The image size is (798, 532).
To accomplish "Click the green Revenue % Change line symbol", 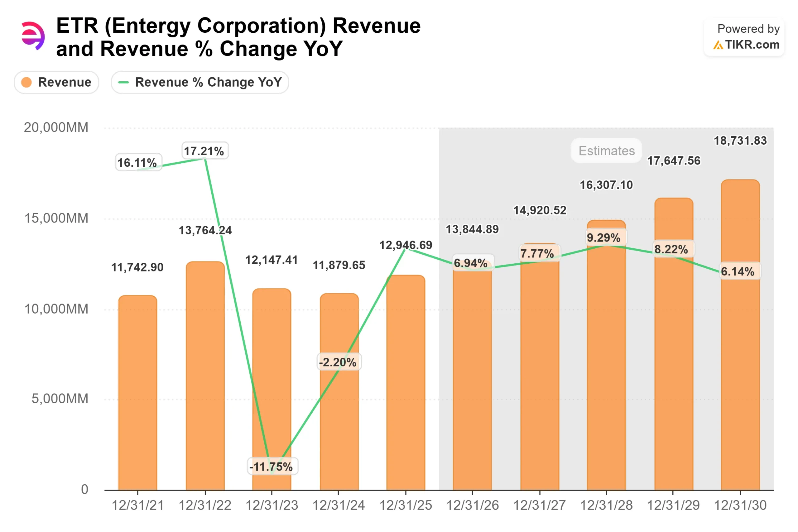I will tap(123, 82).
